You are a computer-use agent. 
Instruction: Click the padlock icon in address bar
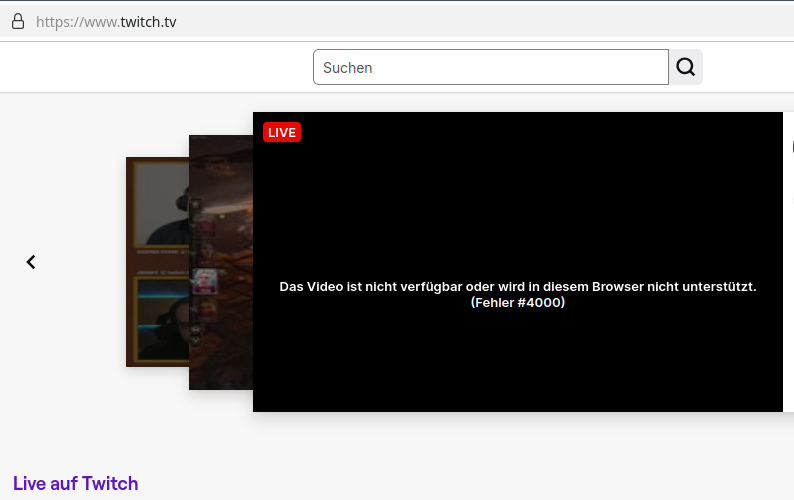pos(17,22)
